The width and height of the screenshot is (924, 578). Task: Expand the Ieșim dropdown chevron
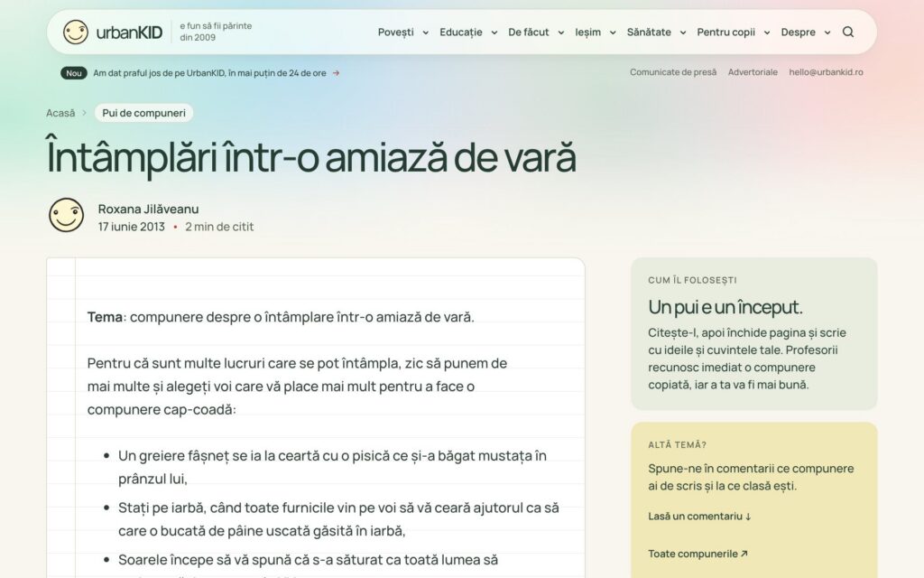613,33
